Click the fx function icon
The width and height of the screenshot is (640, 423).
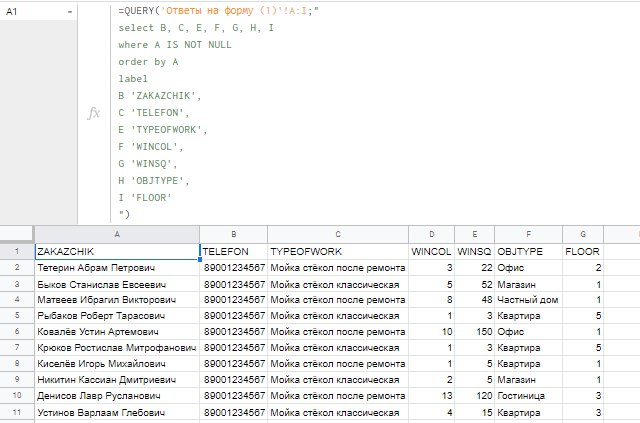(94, 113)
